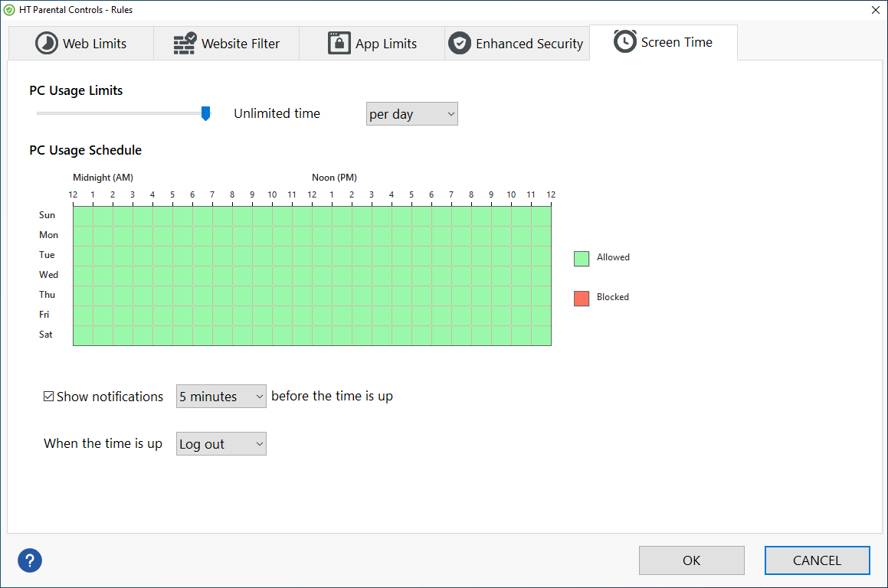Click the Mon 8 AM schedule cell
This screenshot has height=588, width=888.
pos(242,236)
